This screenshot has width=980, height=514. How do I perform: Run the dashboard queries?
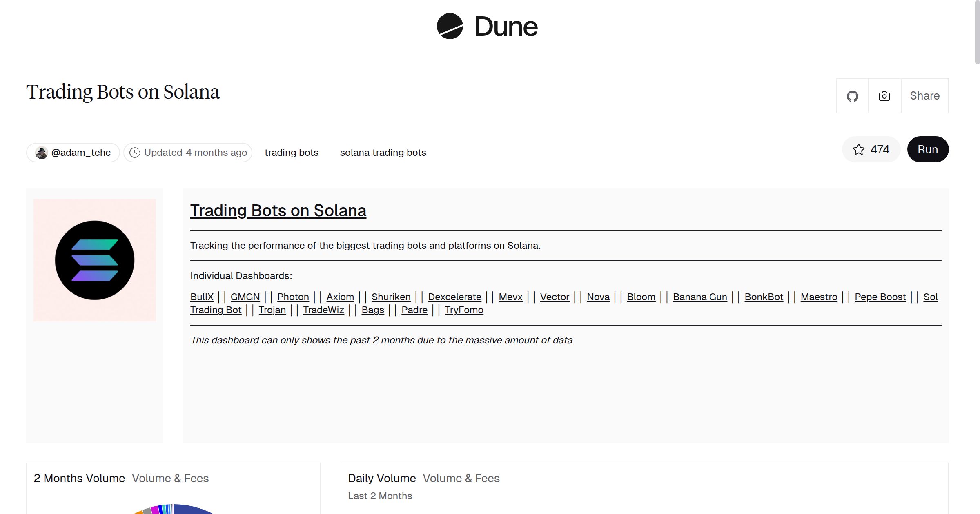(928, 149)
